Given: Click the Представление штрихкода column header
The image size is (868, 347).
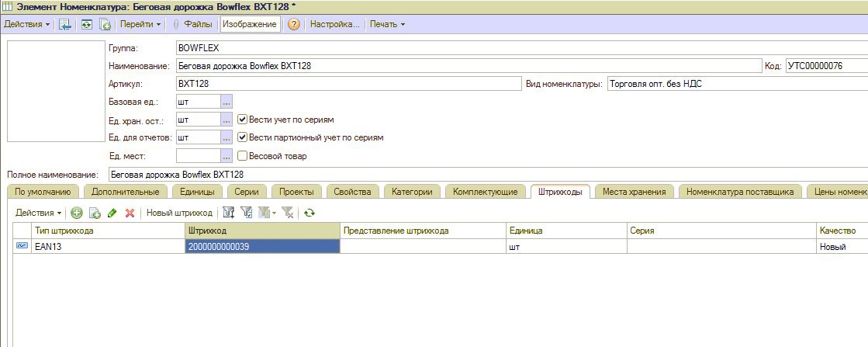Looking at the screenshot, I should [423, 231].
